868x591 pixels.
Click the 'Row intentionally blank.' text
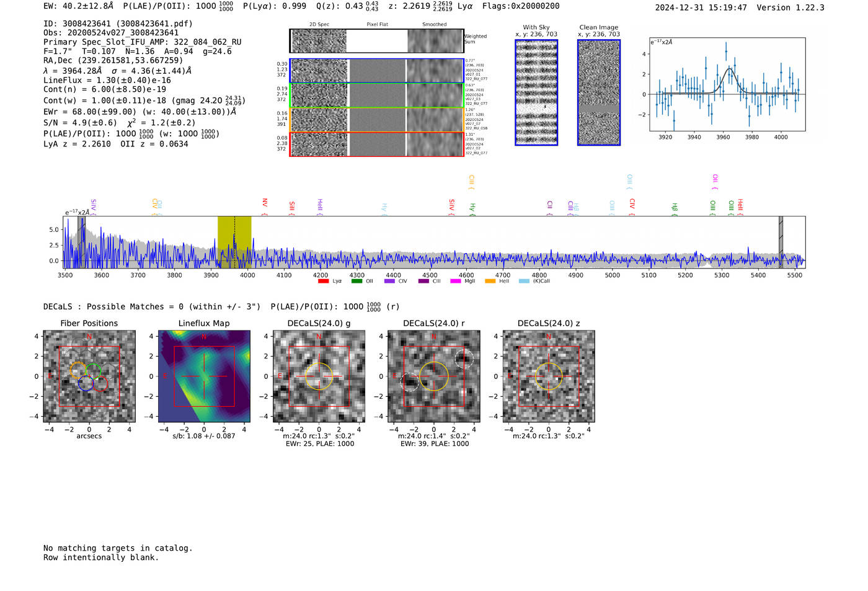[x=101, y=558]
